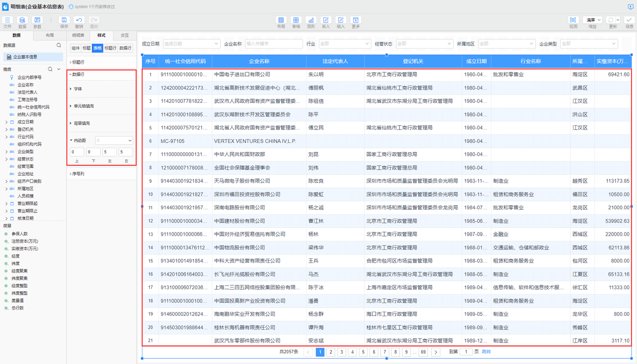Select the 图形 (Chart) component icon
Viewport: 637px width, 364px height.
tap(311, 20)
